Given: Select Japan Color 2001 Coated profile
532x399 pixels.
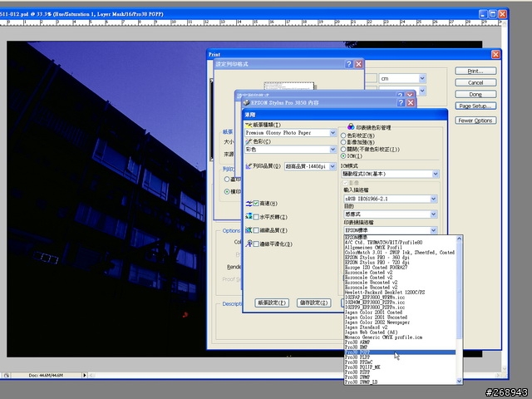Looking at the screenshot, I should tap(400, 313).
